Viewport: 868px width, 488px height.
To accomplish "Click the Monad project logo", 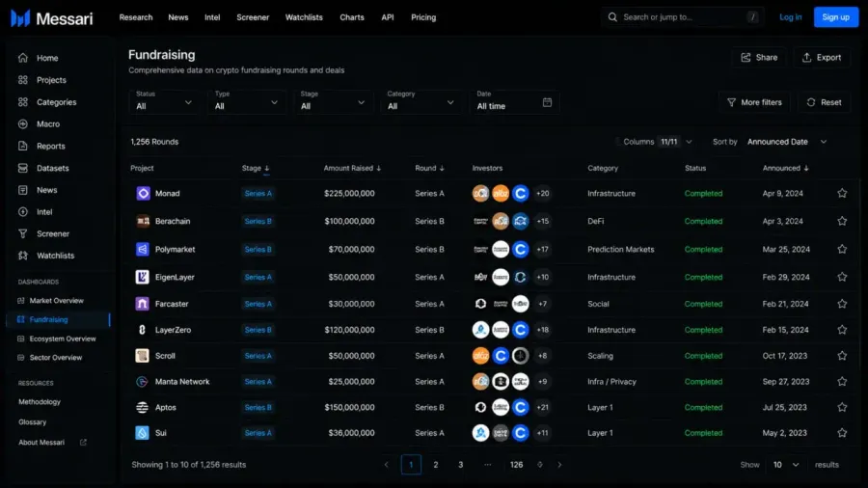I will tap(143, 193).
